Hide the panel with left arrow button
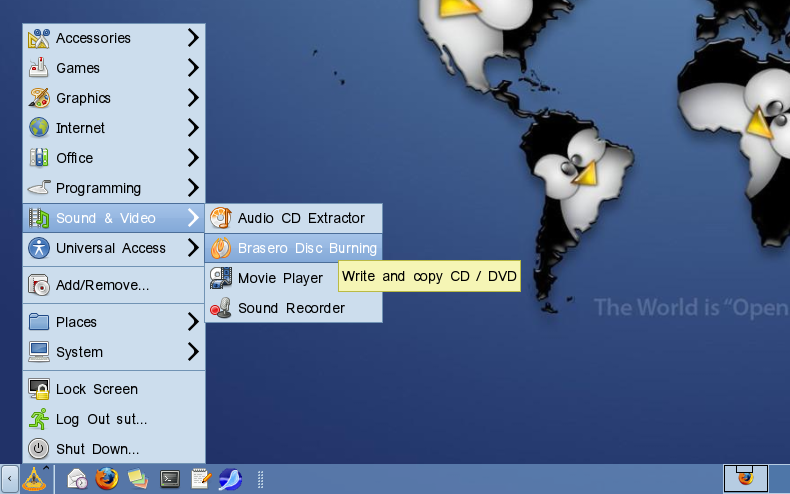790x494 pixels. point(9,479)
